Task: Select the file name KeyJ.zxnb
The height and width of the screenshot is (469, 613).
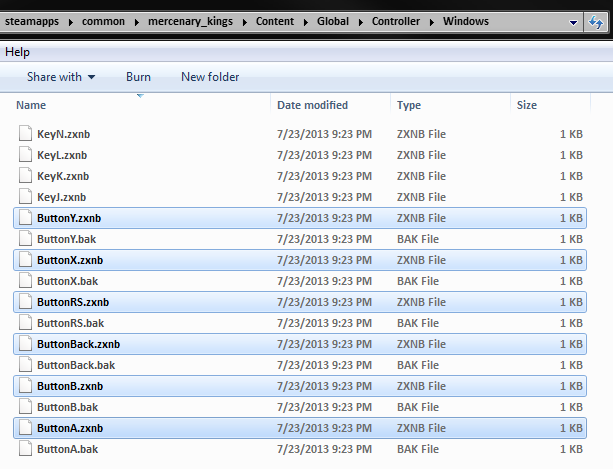Action: coord(61,197)
